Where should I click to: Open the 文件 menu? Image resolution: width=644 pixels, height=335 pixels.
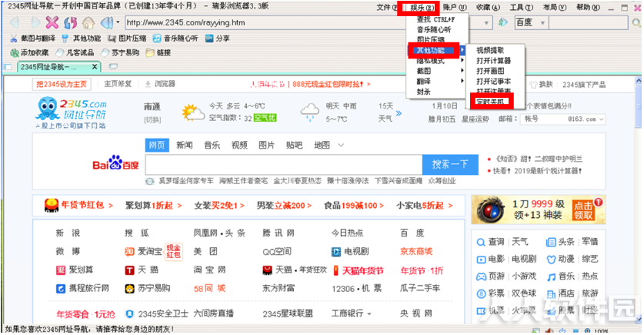(x=386, y=8)
